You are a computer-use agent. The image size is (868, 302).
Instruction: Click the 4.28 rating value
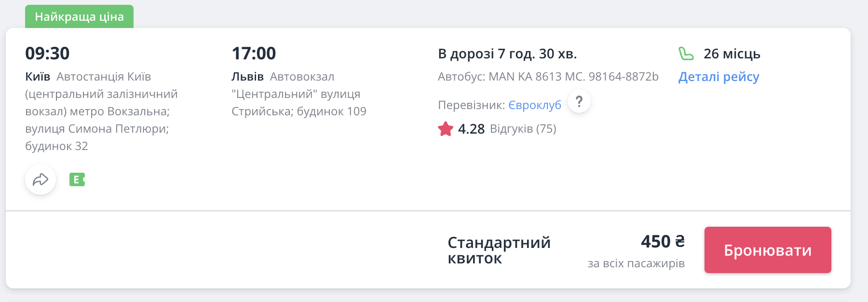471,129
